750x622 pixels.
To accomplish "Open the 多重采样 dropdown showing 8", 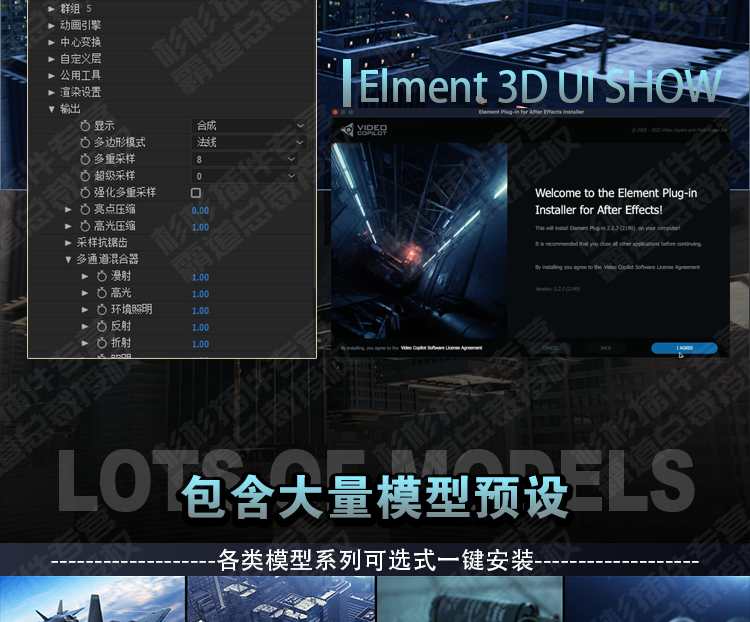I will tap(245, 159).
